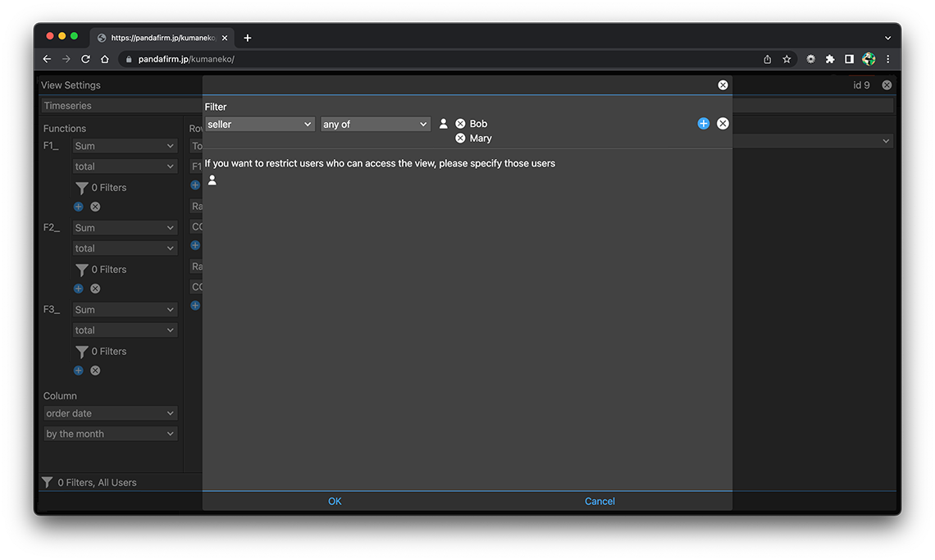The height and width of the screenshot is (560, 935).
Task: Click the blue add filter plus icon
Action: tap(703, 124)
